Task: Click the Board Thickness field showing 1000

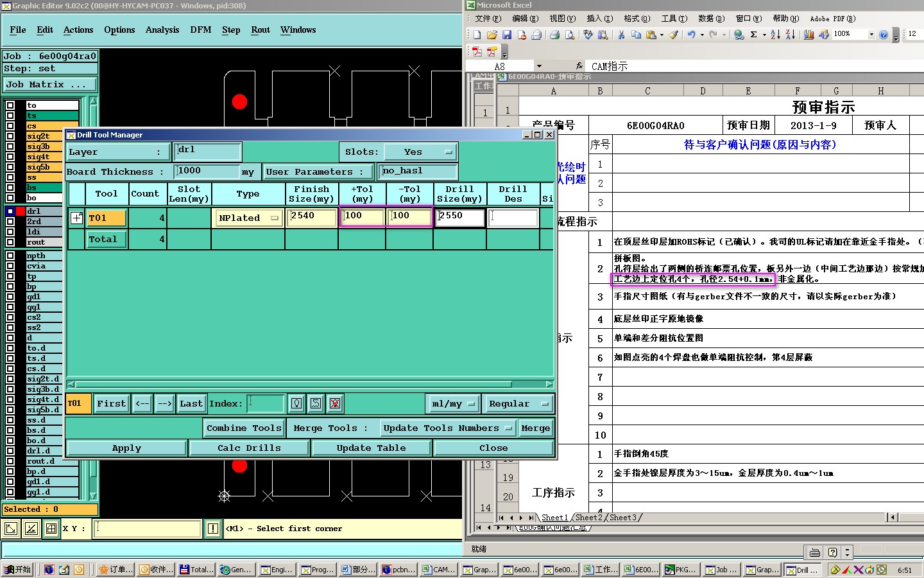Action: (x=207, y=171)
